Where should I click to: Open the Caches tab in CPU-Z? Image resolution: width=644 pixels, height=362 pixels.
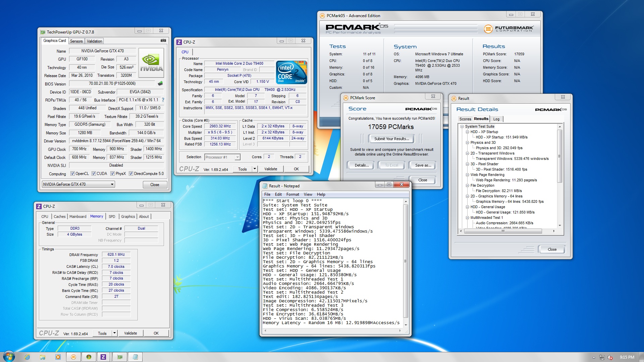pyautogui.click(x=60, y=217)
